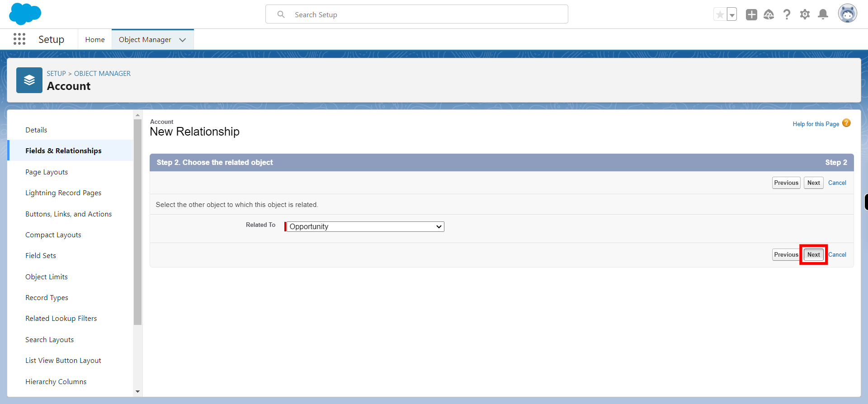Follow the SETUP breadcrumb link
868x404 pixels.
(x=57, y=74)
